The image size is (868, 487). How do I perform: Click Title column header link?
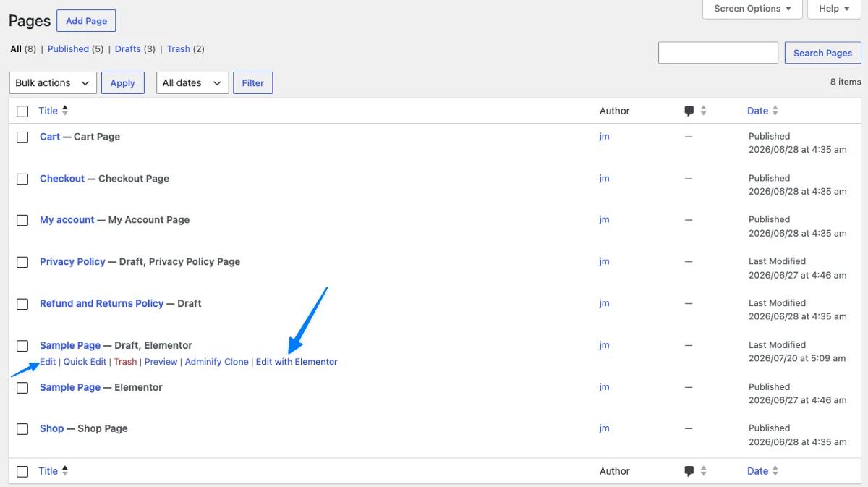tap(48, 111)
